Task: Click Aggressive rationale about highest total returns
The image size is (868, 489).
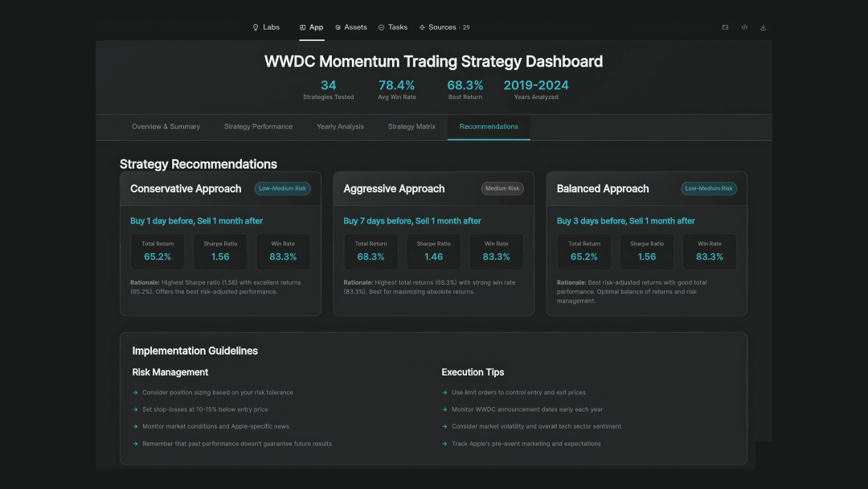Action: click(429, 287)
